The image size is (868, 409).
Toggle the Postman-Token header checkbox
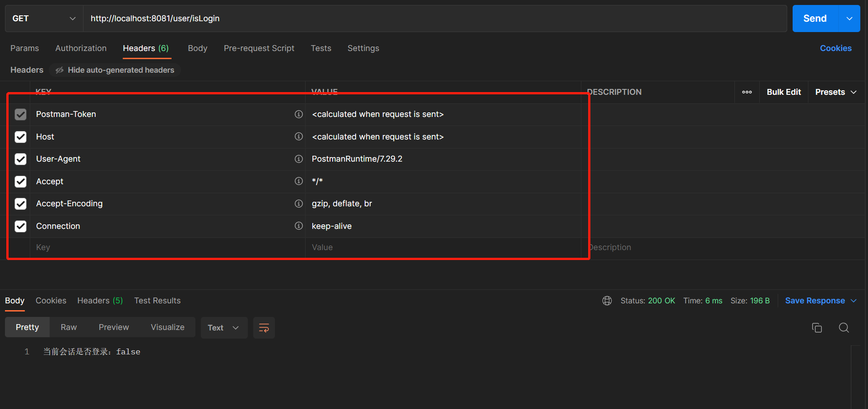21,114
